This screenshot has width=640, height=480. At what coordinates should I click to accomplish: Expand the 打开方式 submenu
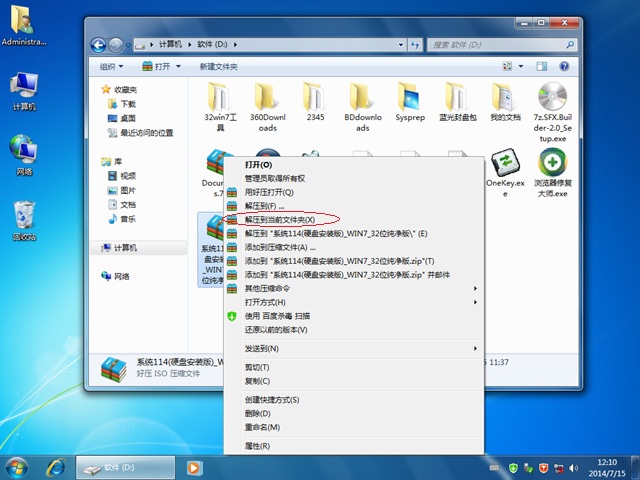[x=265, y=302]
